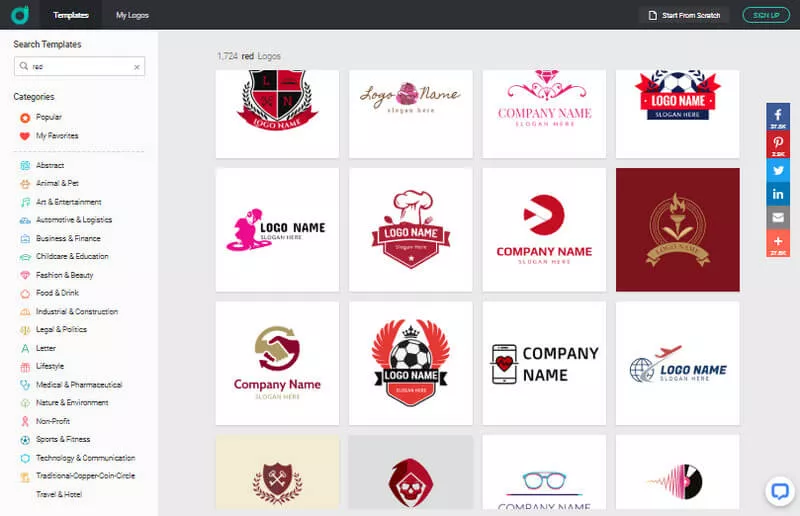800x516 pixels.
Task: Open the Travel & Hotel category
Action: click(59, 494)
